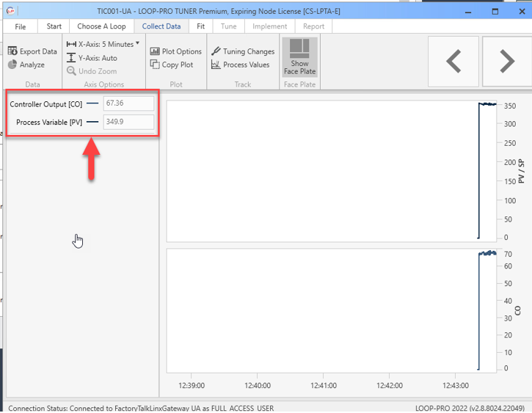Click the 12:41:00 time axis label
The width and height of the screenshot is (532, 413).
(x=324, y=386)
